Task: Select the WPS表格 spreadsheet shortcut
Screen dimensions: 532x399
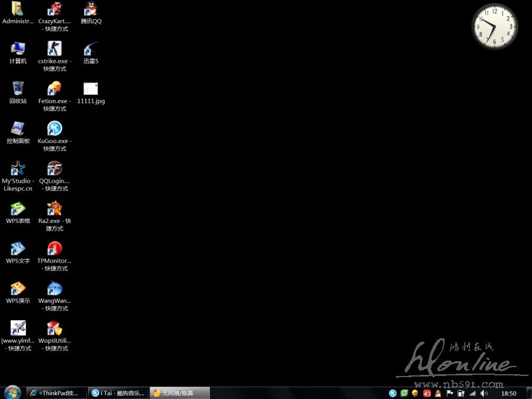Action: [18, 209]
